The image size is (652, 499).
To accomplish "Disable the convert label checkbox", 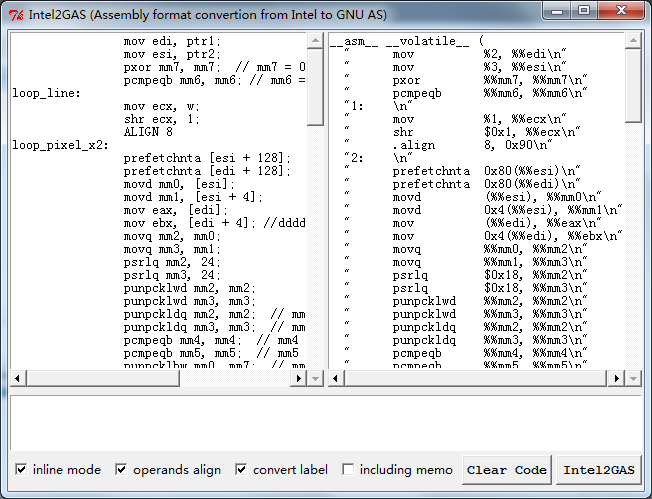I will (x=241, y=469).
